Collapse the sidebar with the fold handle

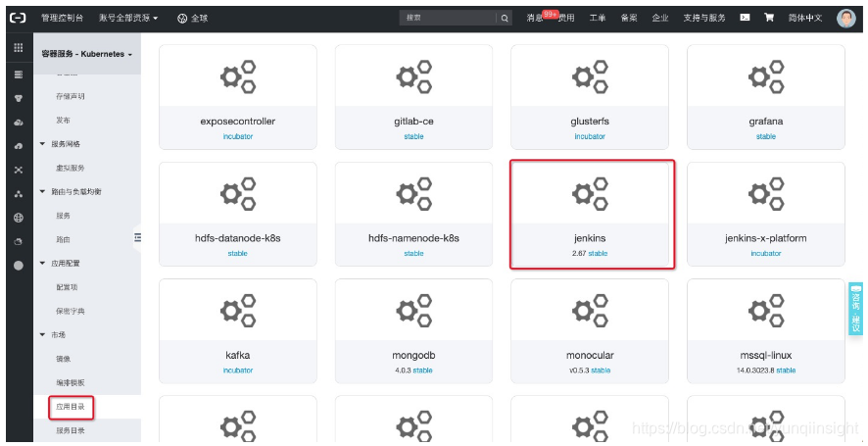[x=137, y=237]
